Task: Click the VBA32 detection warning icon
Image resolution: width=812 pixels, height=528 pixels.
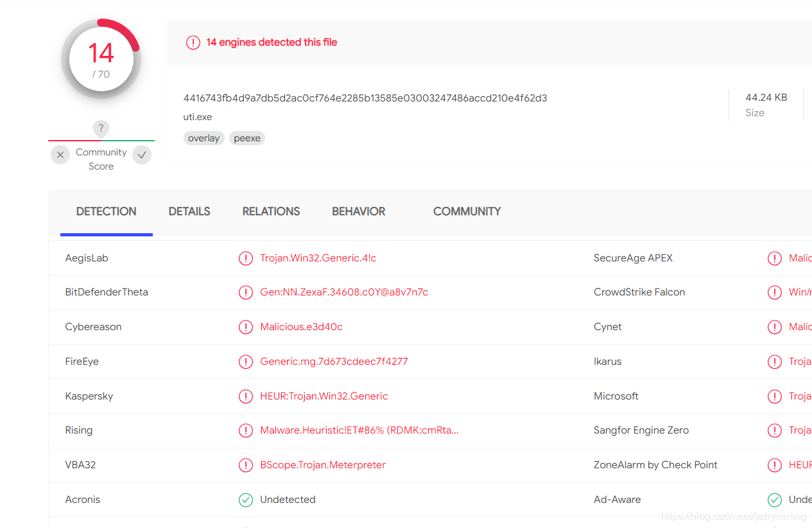Action: point(246,465)
